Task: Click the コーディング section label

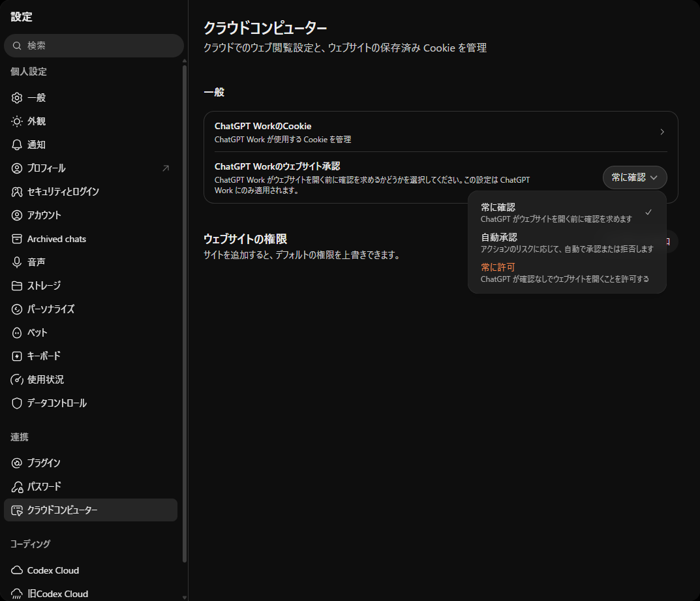Action: point(31,544)
